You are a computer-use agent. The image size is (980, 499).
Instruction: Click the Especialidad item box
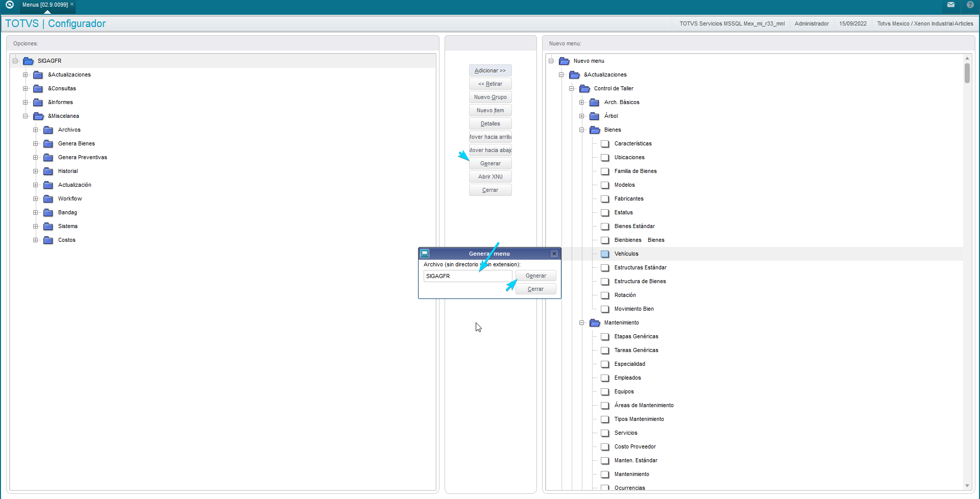tap(605, 364)
